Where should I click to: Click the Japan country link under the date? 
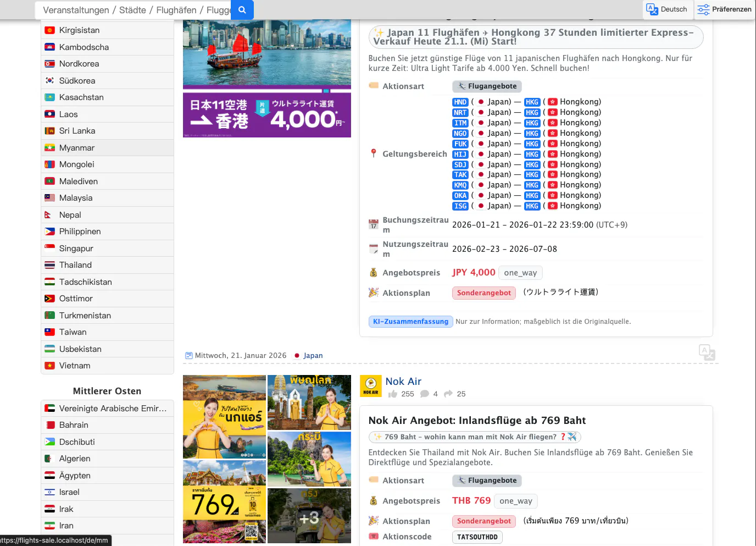[x=313, y=356]
